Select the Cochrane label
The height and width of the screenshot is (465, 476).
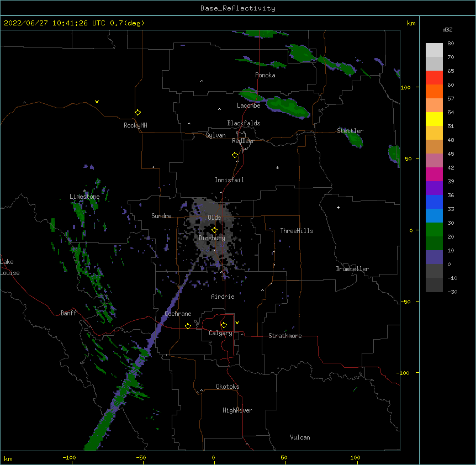[x=178, y=314]
